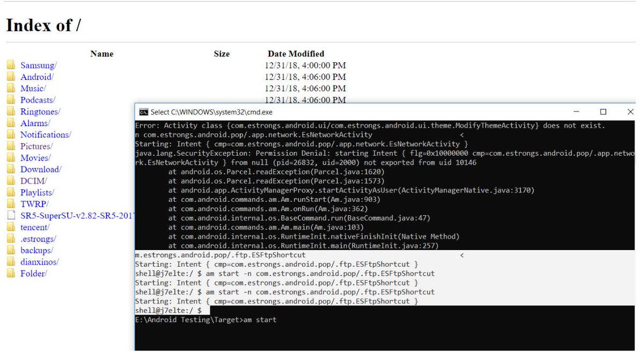Click the folder icon beside Download/
This screenshot has height=359, width=644.
click(11, 169)
